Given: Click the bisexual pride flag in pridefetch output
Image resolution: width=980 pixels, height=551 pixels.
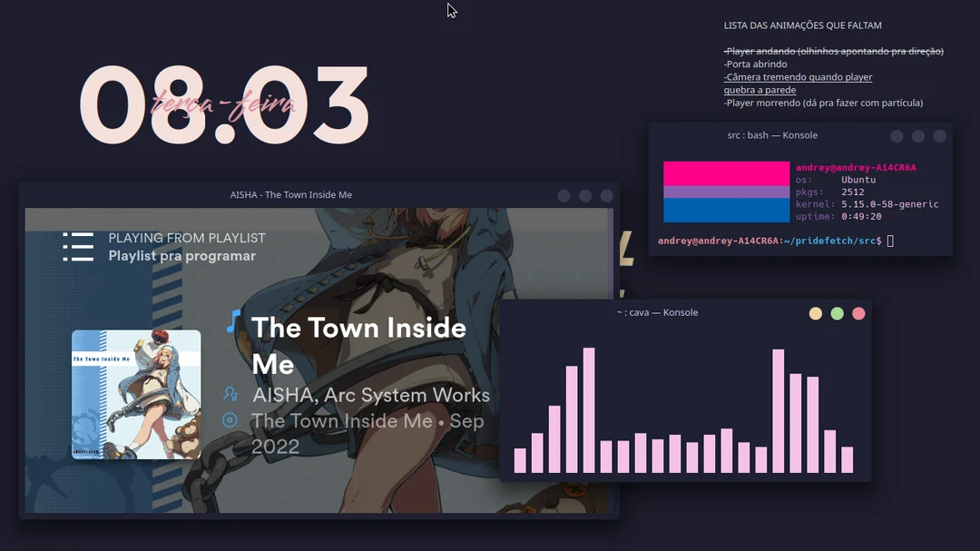Looking at the screenshot, I should [726, 191].
